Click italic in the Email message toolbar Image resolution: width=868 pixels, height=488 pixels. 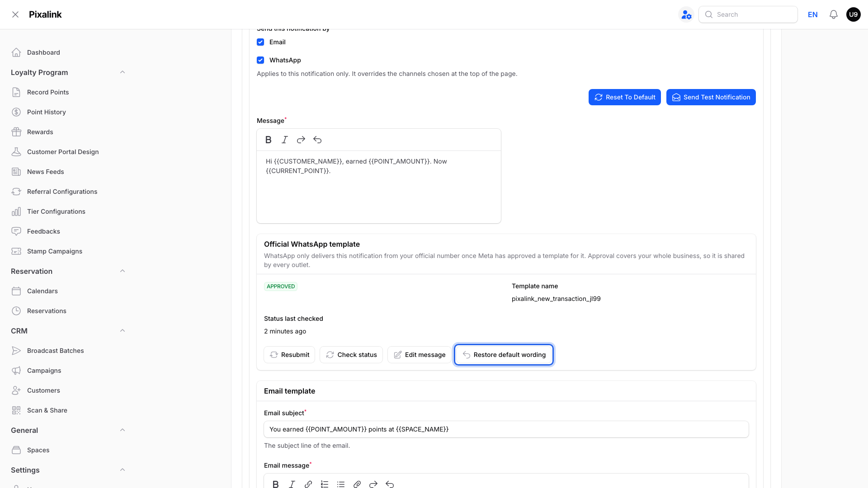point(292,484)
